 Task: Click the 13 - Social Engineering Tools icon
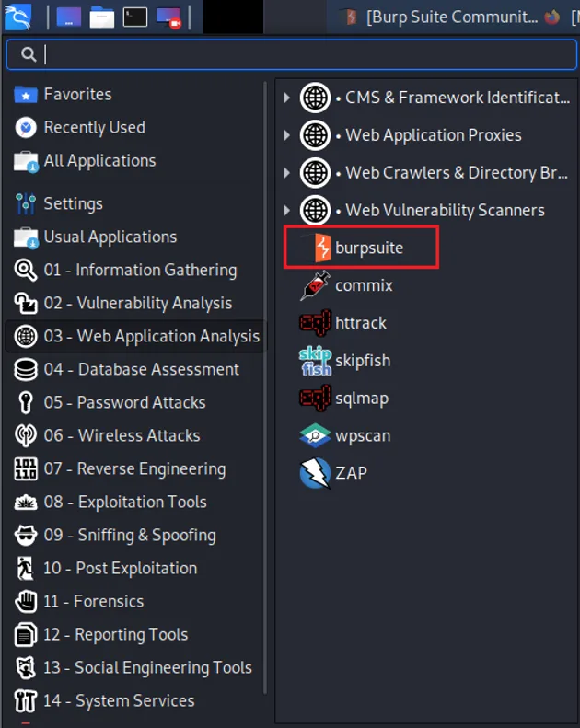click(x=26, y=667)
